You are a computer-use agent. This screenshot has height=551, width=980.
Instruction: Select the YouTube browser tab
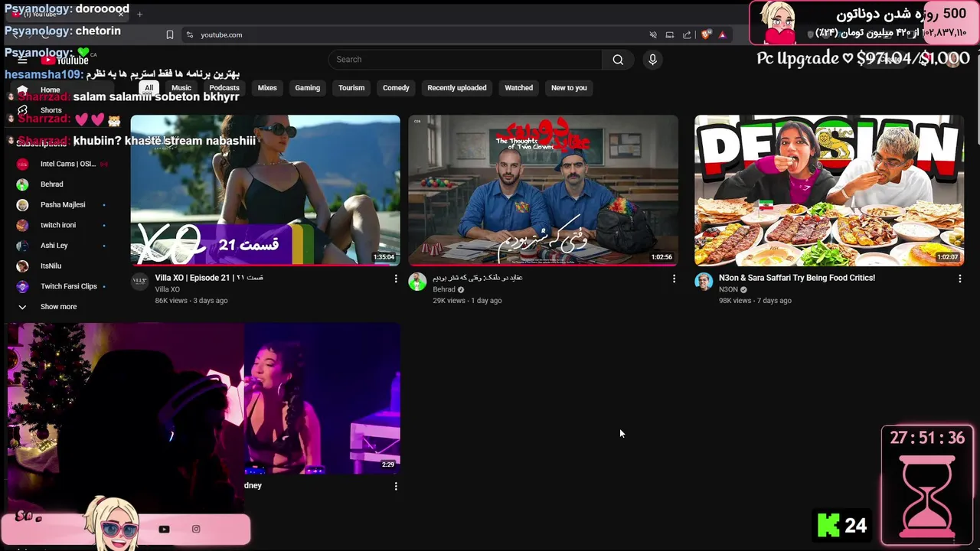click(69, 14)
